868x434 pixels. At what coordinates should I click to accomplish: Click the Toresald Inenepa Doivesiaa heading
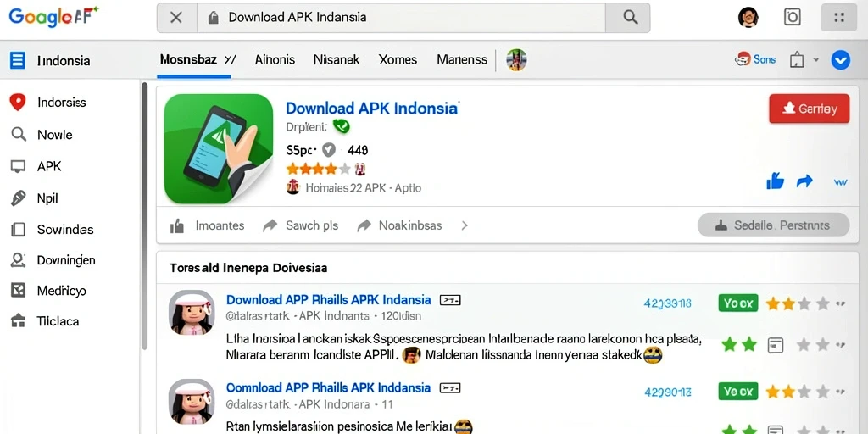click(x=248, y=268)
